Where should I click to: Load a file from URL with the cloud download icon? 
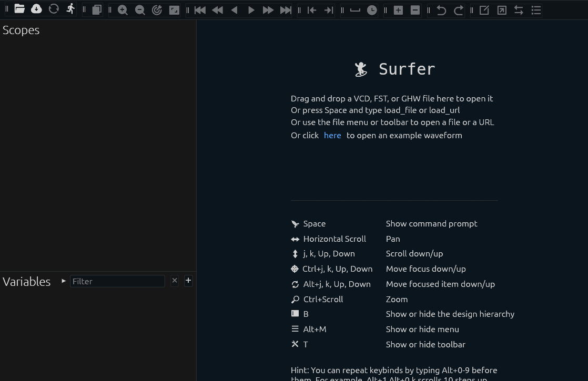[x=36, y=9]
